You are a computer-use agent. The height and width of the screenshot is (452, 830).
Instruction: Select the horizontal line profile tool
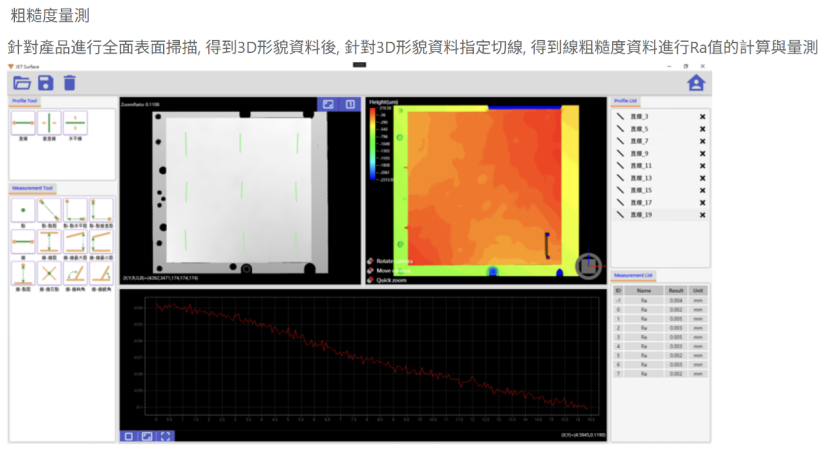pos(75,123)
